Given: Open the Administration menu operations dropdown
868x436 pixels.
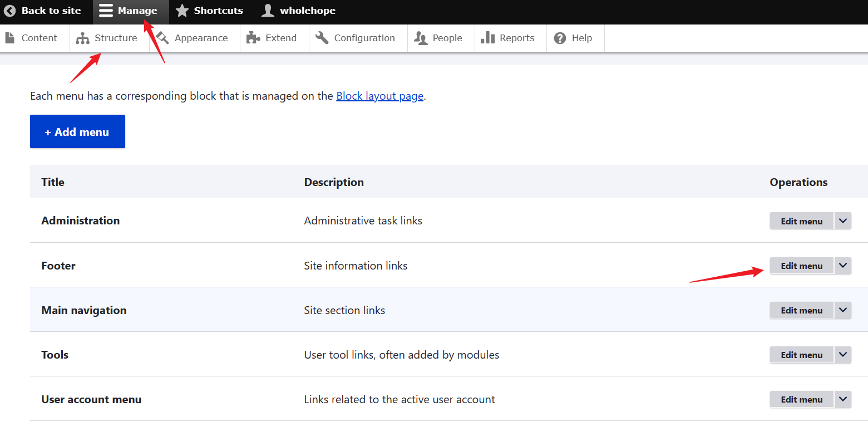Looking at the screenshot, I should pos(842,221).
